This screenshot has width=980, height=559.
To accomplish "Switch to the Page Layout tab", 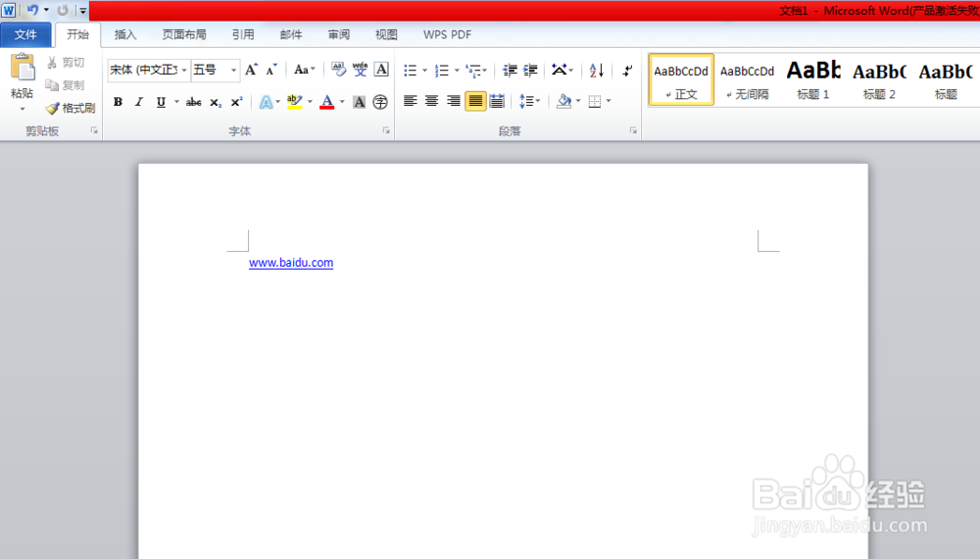I will [184, 35].
